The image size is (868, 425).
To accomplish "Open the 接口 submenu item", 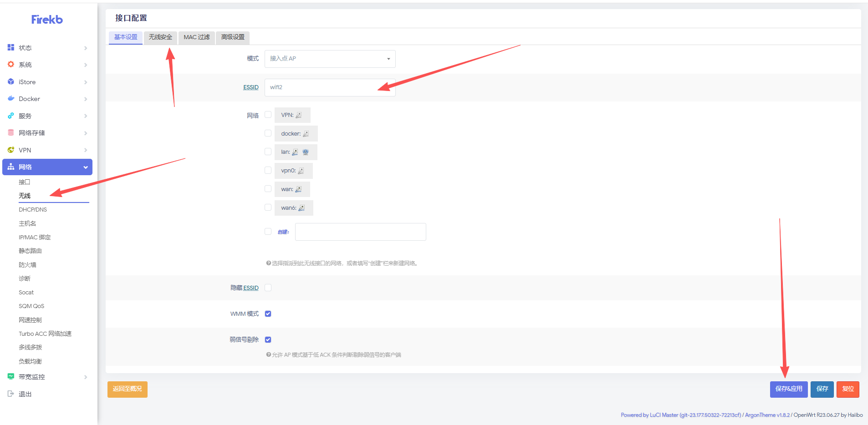I will pos(25,182).
